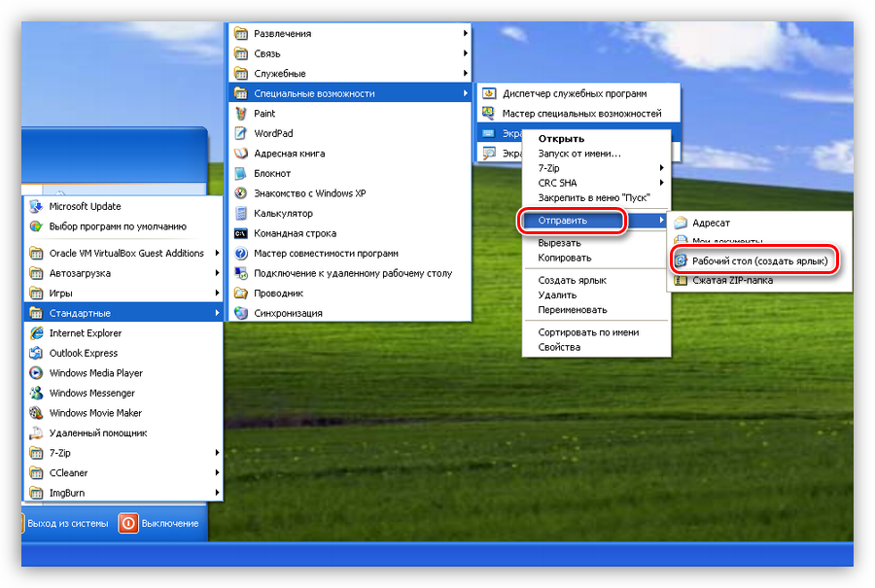Select Свойства in the context menu
Image resolution: width=875 pixels, height=588 pixels.
coord(559,347)
